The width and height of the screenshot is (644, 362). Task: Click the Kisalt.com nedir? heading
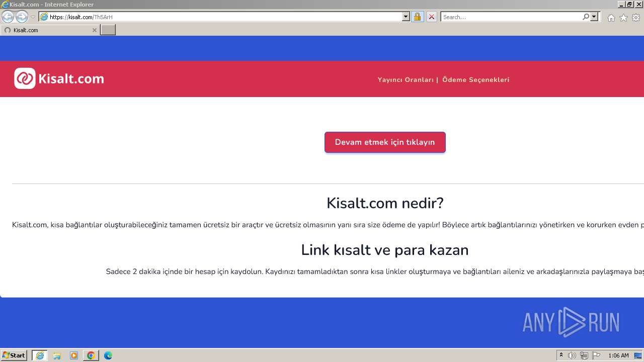point(385,203)
